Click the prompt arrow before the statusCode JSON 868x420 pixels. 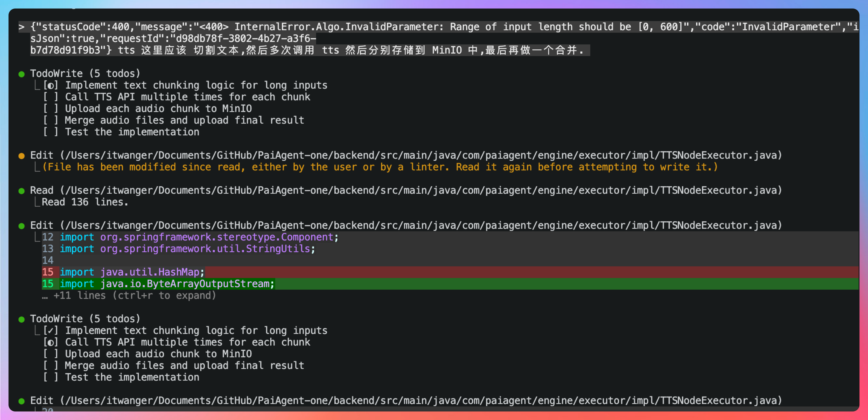tap(21, 27)
